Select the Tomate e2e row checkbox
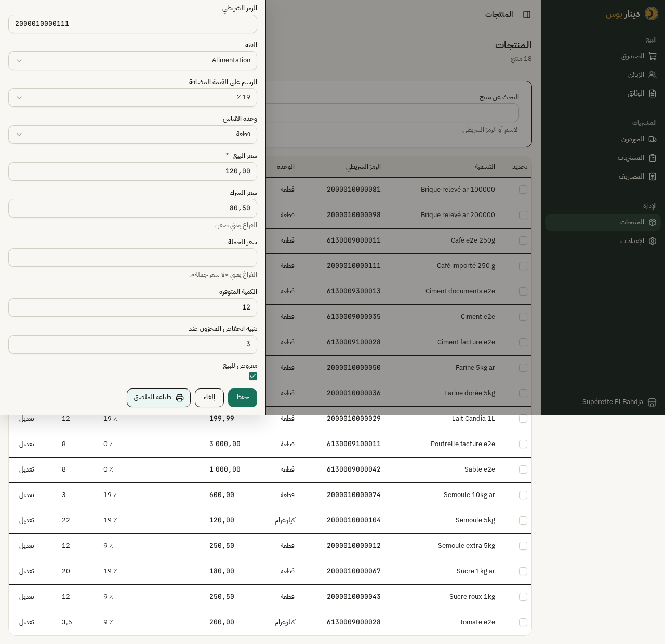Viewport: 665px width, 644px height. [x=523, y=622]
